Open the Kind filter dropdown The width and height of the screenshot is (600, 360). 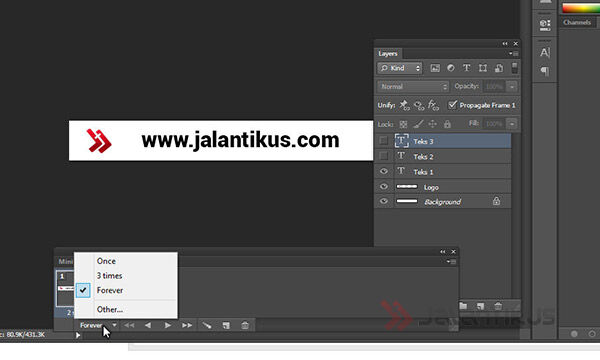click(400, 68)
